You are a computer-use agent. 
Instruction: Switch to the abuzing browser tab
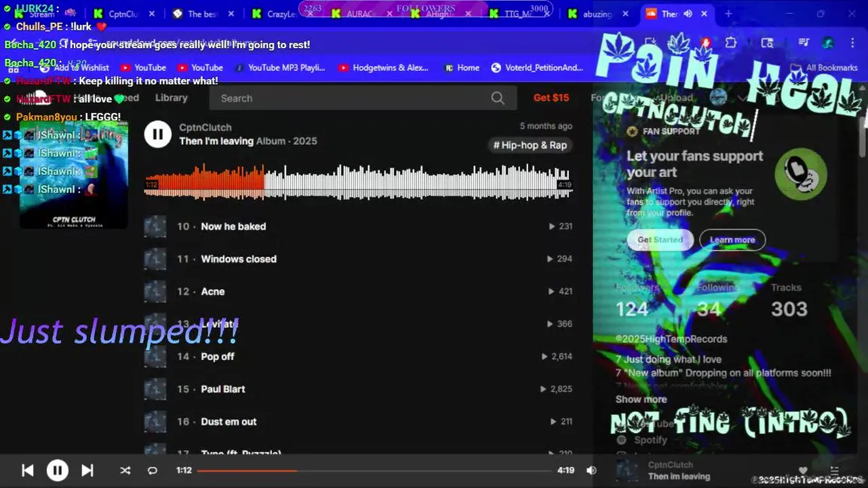[597, 14]
